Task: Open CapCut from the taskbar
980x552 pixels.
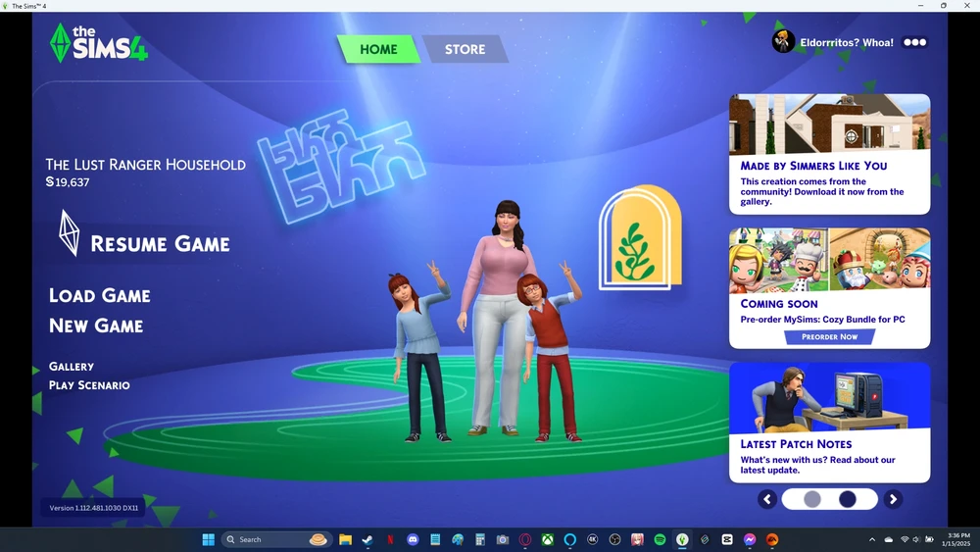Action: [x=727, y=539]
